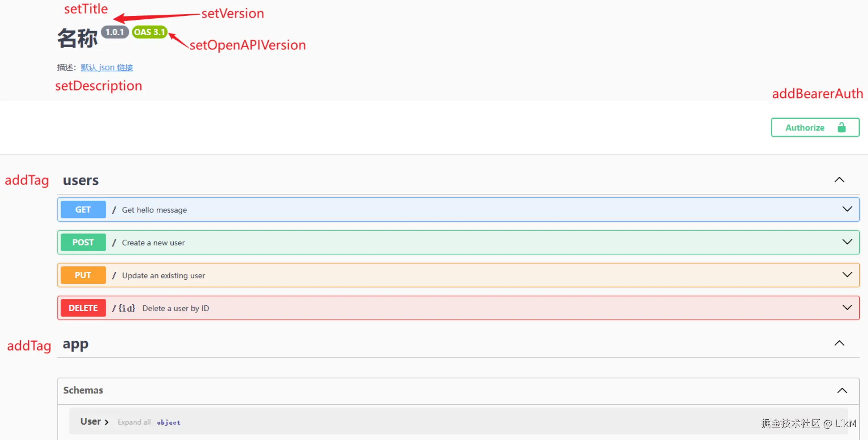This screenshot has width=868, height=440.
Task: Click the green POST method badge
Action: [x=83, y=243]
